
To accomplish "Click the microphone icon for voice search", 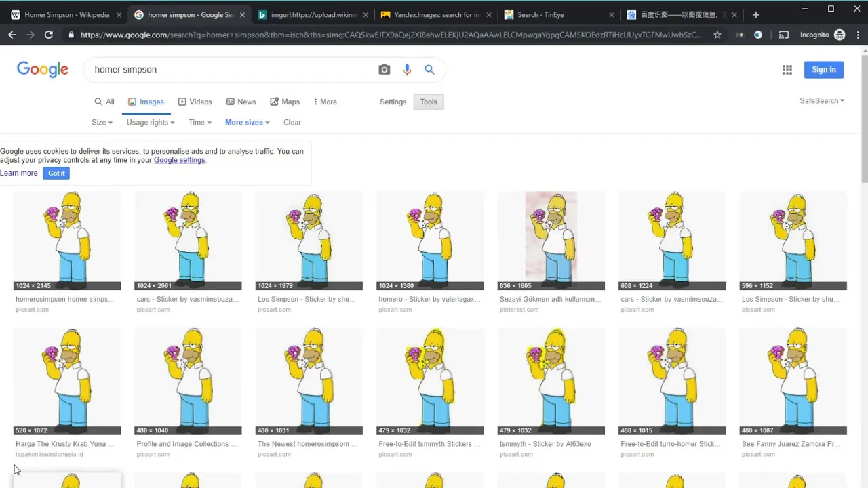I will [x=407, y=69].
